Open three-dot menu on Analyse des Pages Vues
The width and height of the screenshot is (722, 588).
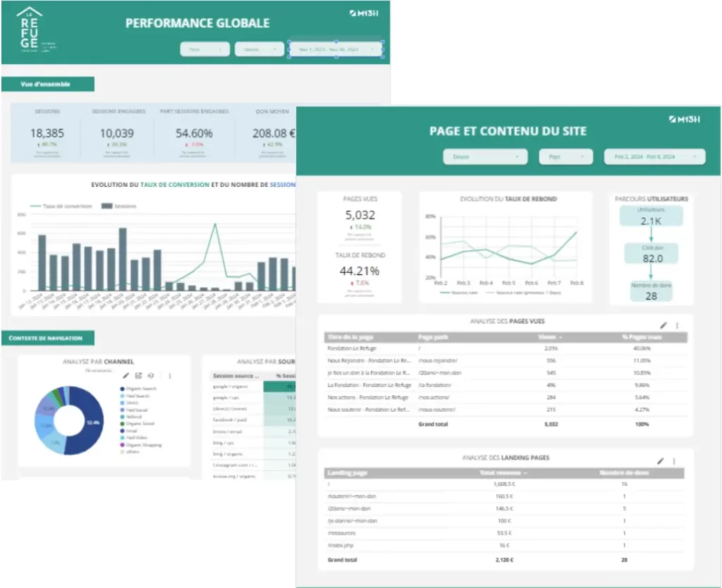click(677, 325)
